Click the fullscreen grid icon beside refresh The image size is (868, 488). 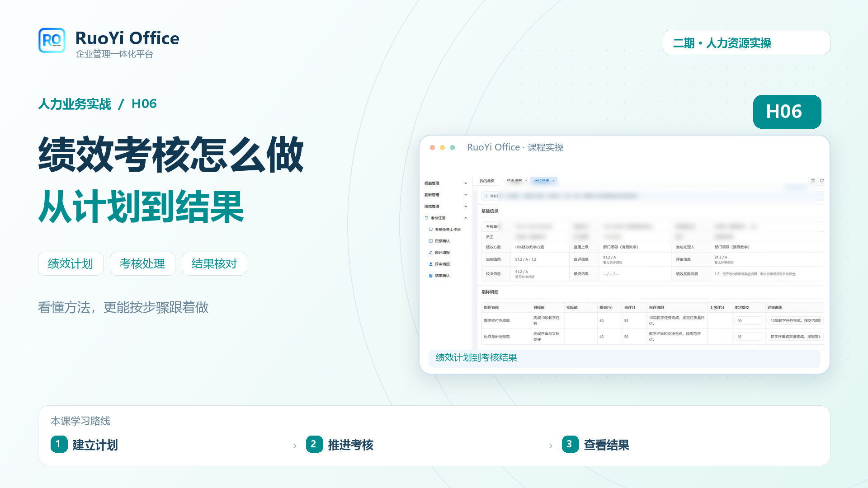point(813,180)
